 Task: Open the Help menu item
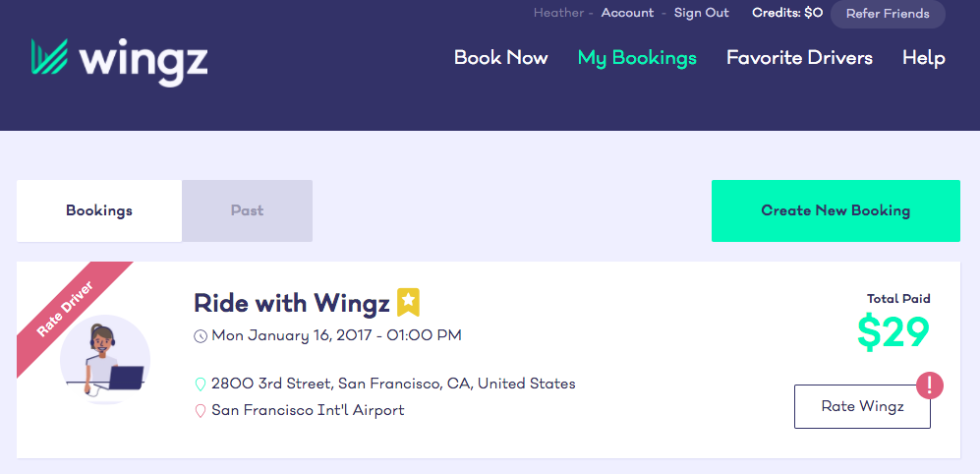coord(924,58)
